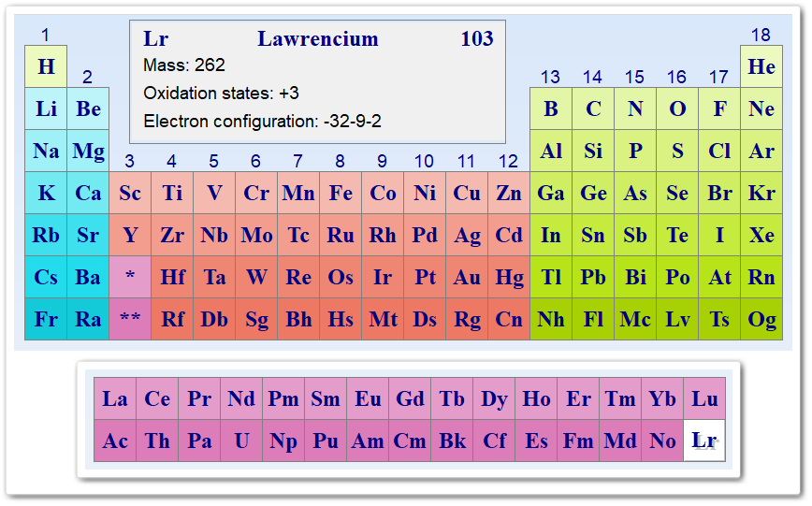812x506 pixels.
Task: Click the group 13 column number
Action: [550, 78]
